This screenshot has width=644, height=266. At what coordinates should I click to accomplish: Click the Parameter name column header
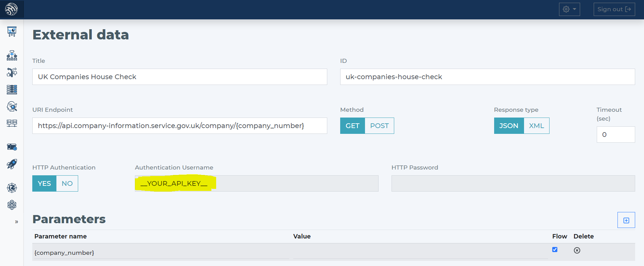[60, 236]
